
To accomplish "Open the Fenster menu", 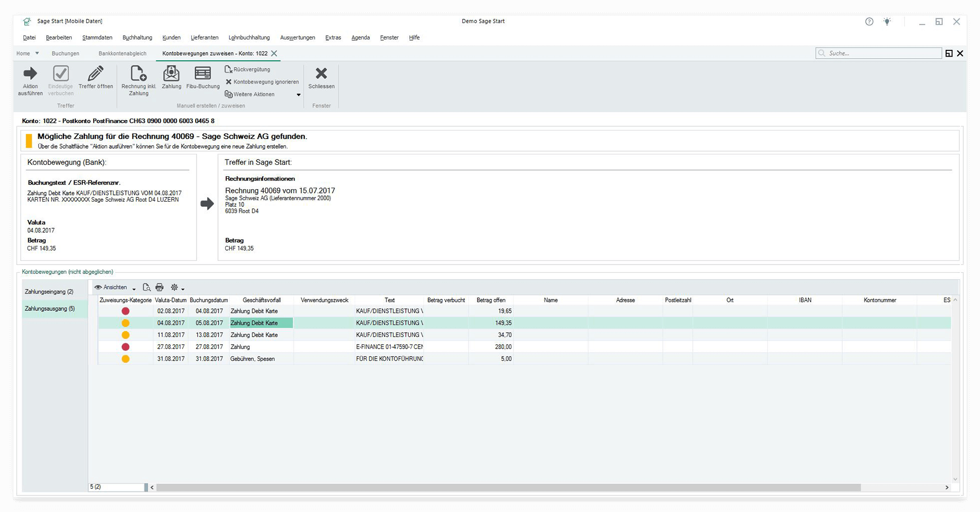I will coord(389,37).
